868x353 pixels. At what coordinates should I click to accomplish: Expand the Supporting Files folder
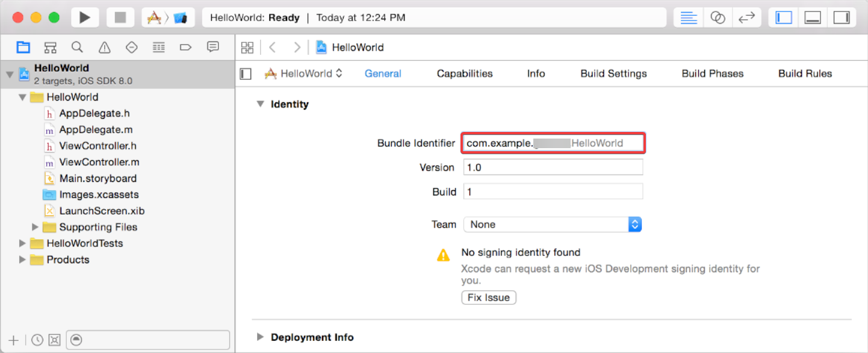point(36,227)
